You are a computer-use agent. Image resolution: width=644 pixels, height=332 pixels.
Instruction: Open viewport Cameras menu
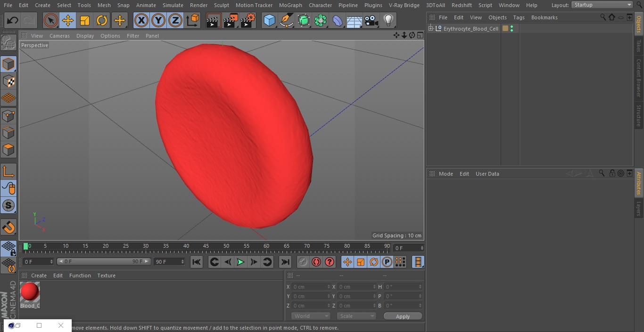coord(59,36)
